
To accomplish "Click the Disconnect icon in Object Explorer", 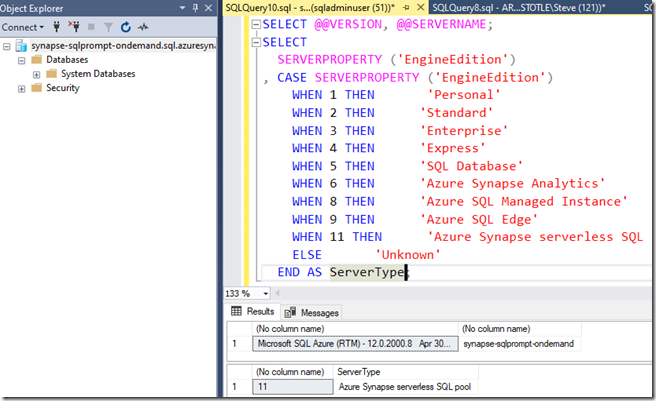I will [74, 28].
